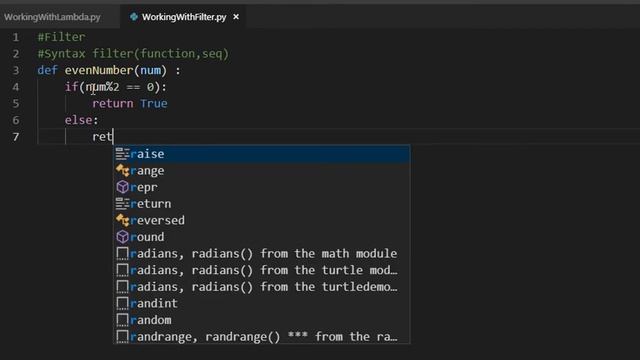Click the typed 'ret' text on line 7

102,137
